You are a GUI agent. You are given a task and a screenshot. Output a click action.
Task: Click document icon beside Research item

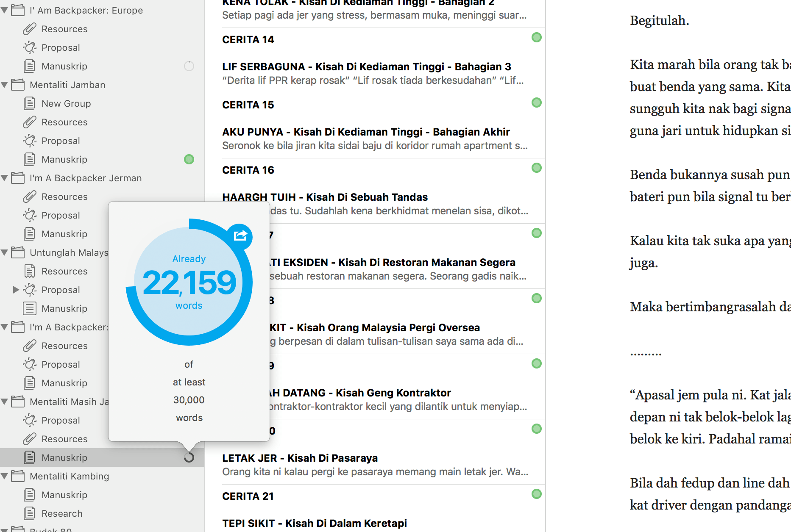click(29, 513)
